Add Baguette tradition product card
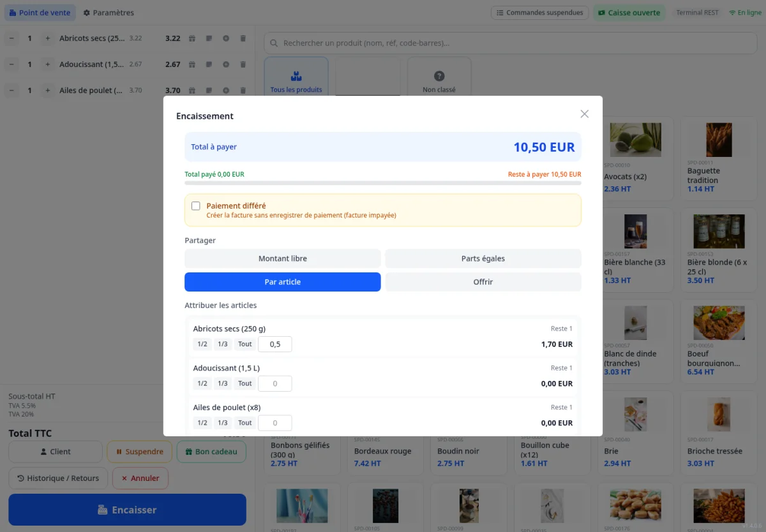The width and height of the screenshot is (766, 532). [x=719, y=159]
